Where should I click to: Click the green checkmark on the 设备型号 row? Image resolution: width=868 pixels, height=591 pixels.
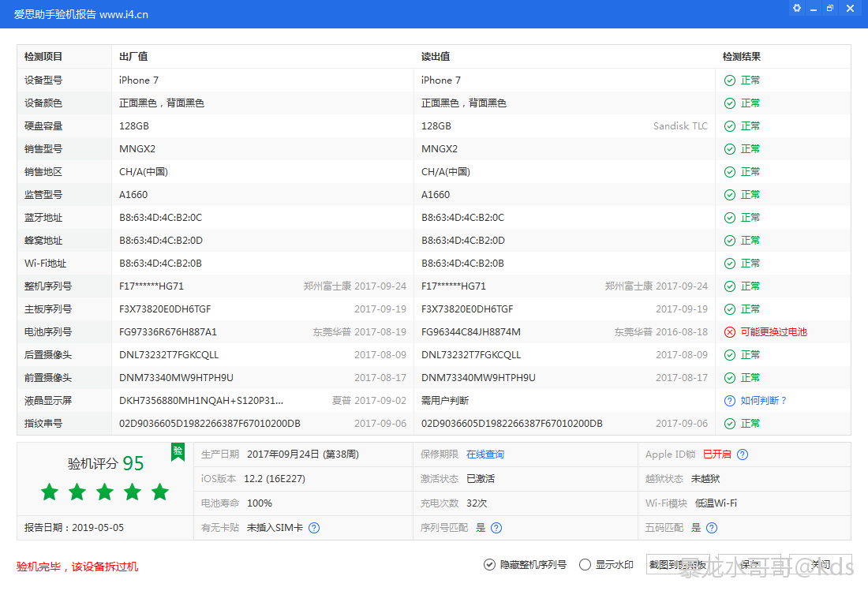729,80
